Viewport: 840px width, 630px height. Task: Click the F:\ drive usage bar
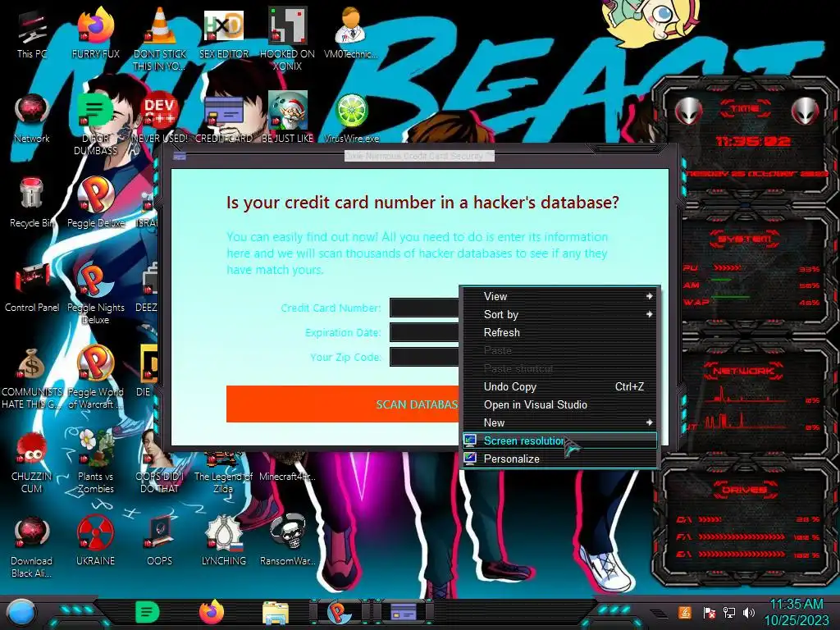[x=742, y=536]
